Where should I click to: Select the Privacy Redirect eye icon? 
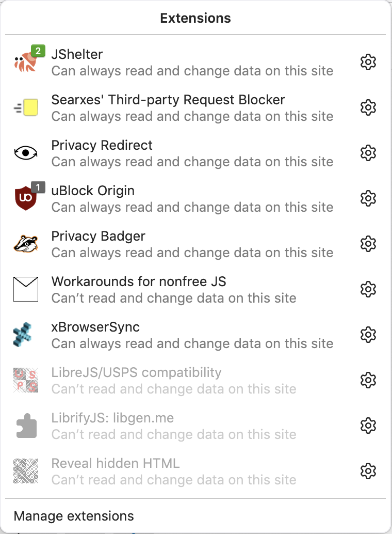26,153
